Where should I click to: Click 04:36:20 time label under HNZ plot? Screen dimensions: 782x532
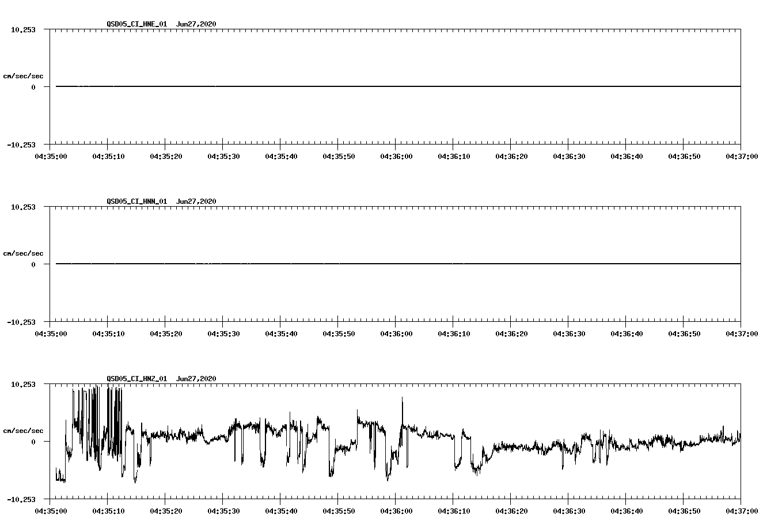[511, 511]
